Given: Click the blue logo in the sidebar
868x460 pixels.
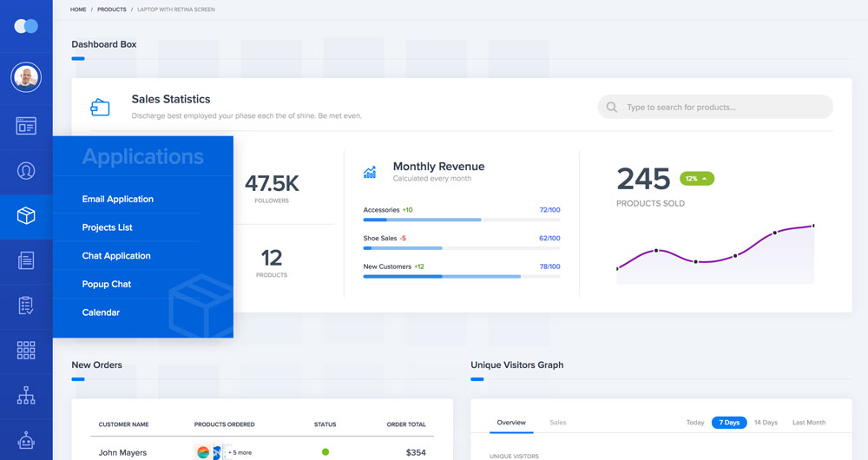Looking at the screenshot, I should pyautogui.click(x=26, y=26).
